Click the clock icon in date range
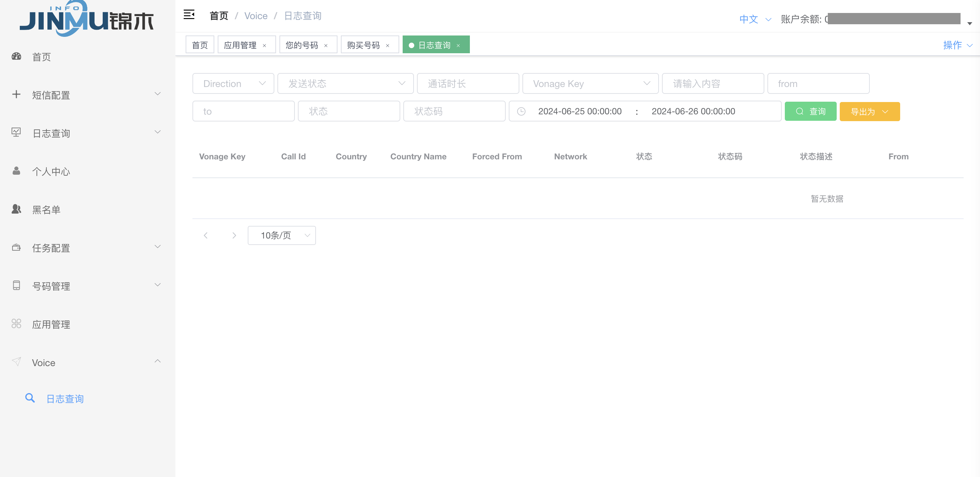The width and height of the screenshot is (980, 477). tap(521, 112)
